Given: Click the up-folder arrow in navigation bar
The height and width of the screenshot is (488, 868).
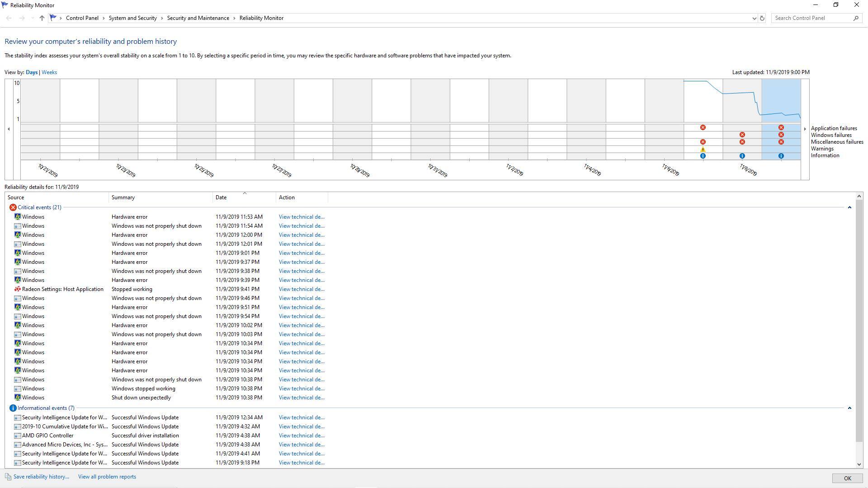Looking at the screenshot, I should click(42, 18).
